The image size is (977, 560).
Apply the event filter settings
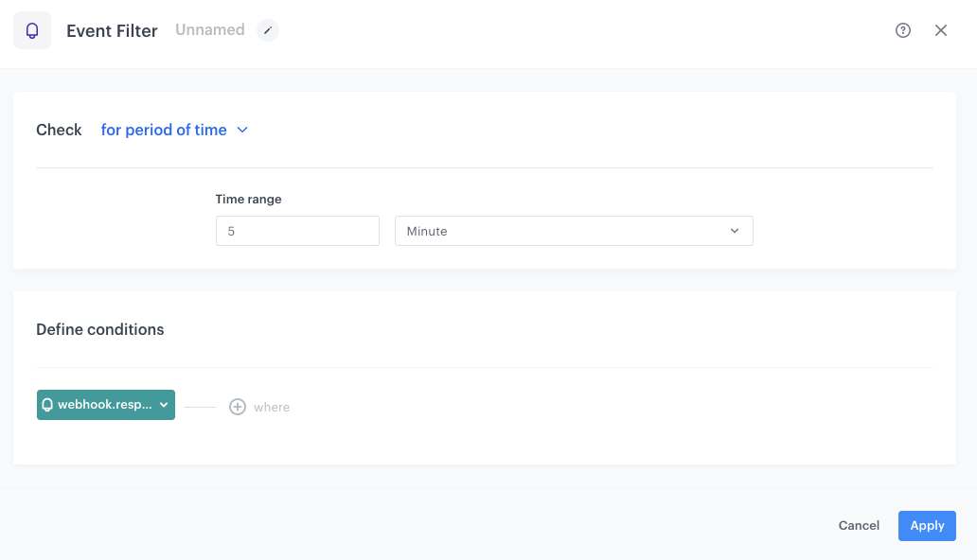tap(927, 525)
